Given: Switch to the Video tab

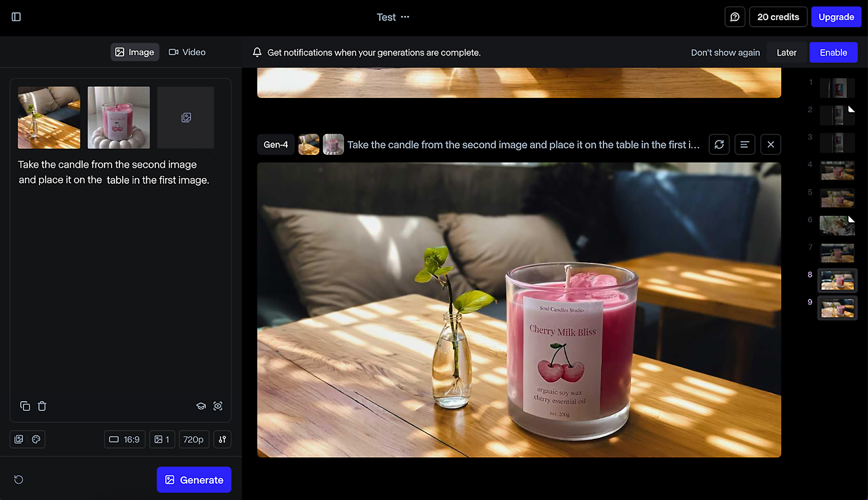Looking at the screenshot, I should coord(187,52).
